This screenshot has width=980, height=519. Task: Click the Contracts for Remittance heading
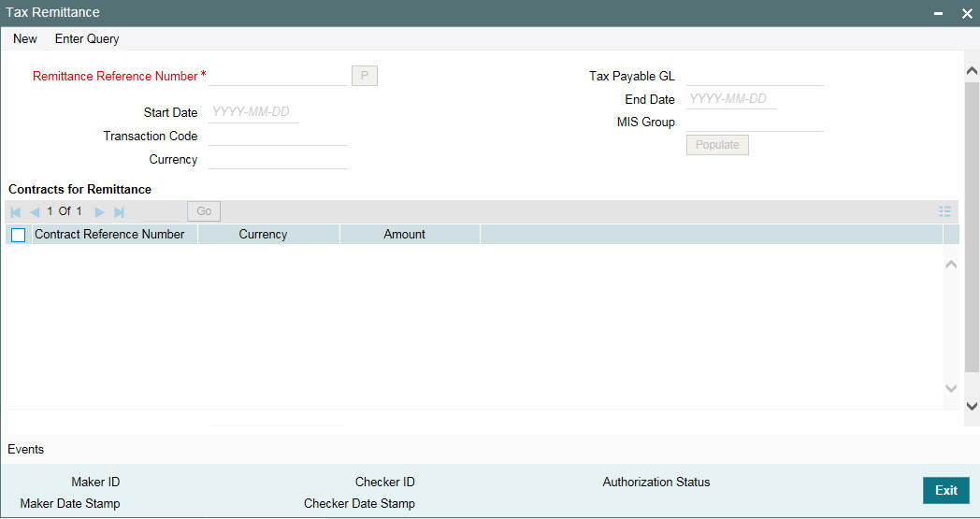pyautogui.click(x=80, y=189)
